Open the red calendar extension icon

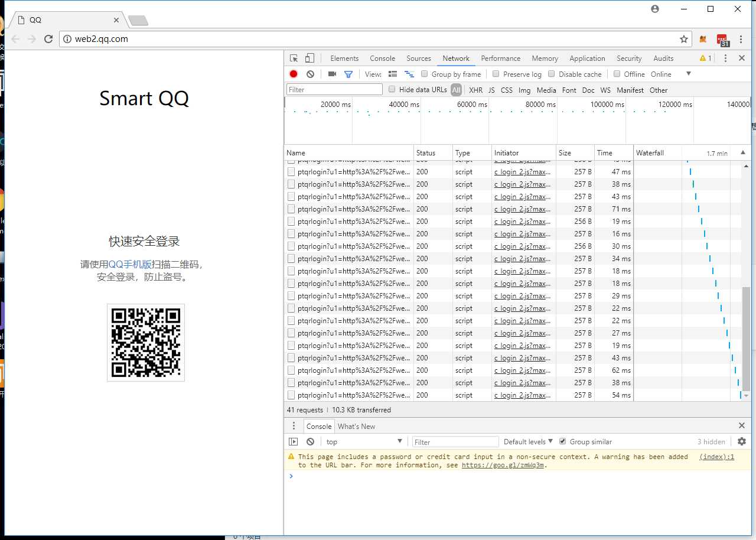[x=722, y=40]
